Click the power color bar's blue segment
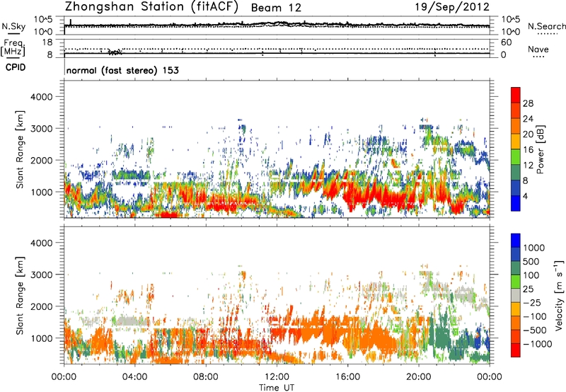 pyautogui.click(x=516, y=203)
